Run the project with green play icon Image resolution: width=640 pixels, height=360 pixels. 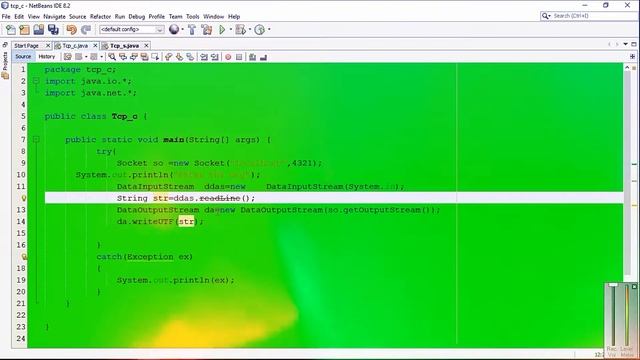[x=222, y=29]
